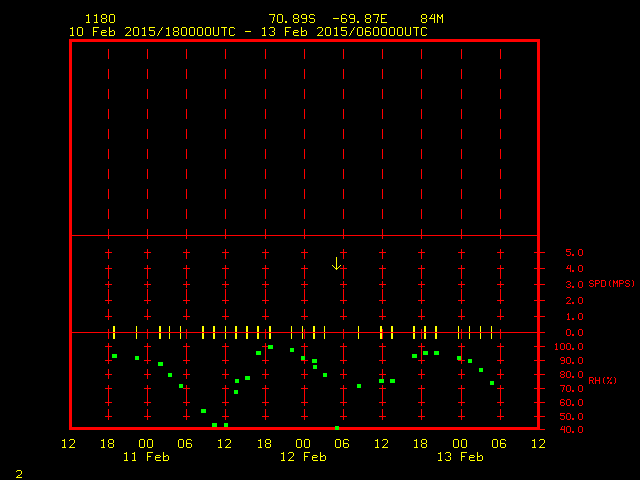Click the gray horizontal line across plot

[304, 236]
